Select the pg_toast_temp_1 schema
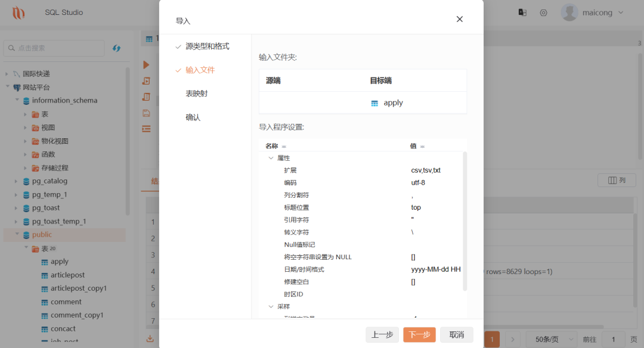644x348 pixels. (x=59, y=222)
